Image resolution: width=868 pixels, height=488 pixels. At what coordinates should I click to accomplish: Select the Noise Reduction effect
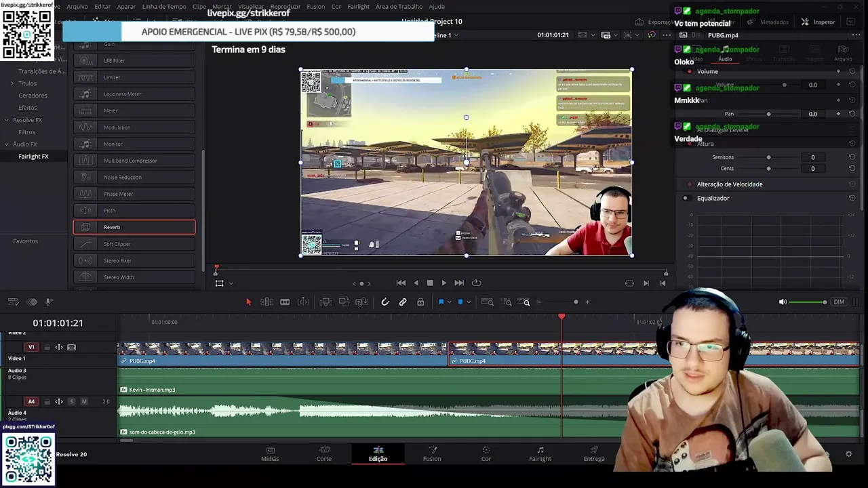pos(134,177)
